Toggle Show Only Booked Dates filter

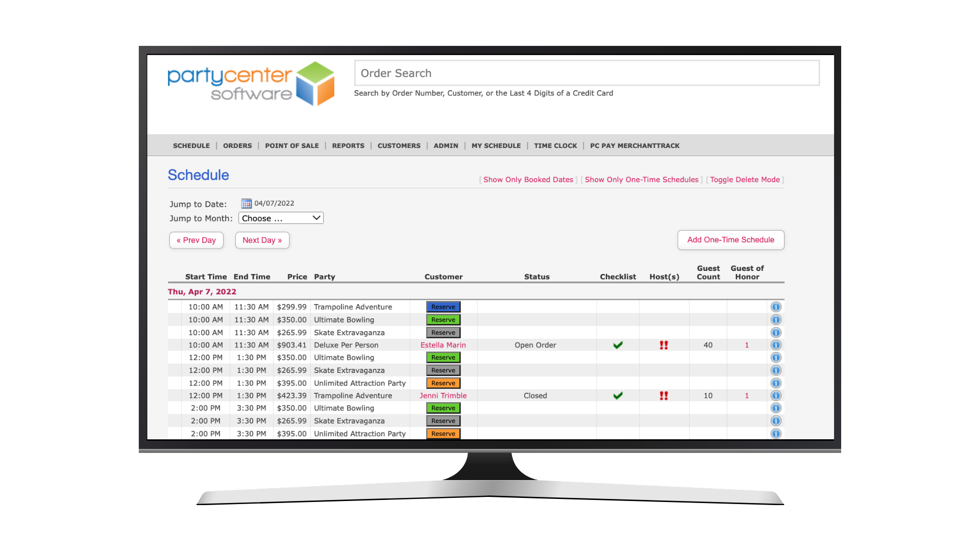[528, 180]
